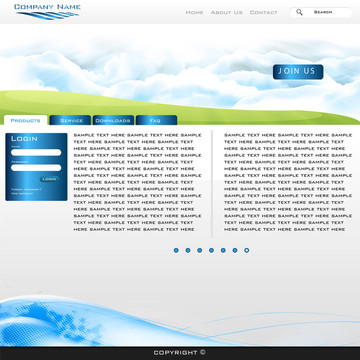
Task: Click the Copyright footer text
Action: click(x=180, y=352)
